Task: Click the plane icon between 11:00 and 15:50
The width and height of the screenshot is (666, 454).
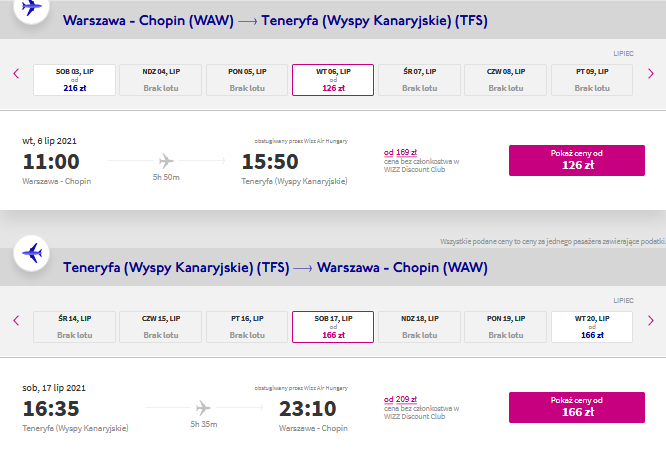Action: [x=166, y=161]
